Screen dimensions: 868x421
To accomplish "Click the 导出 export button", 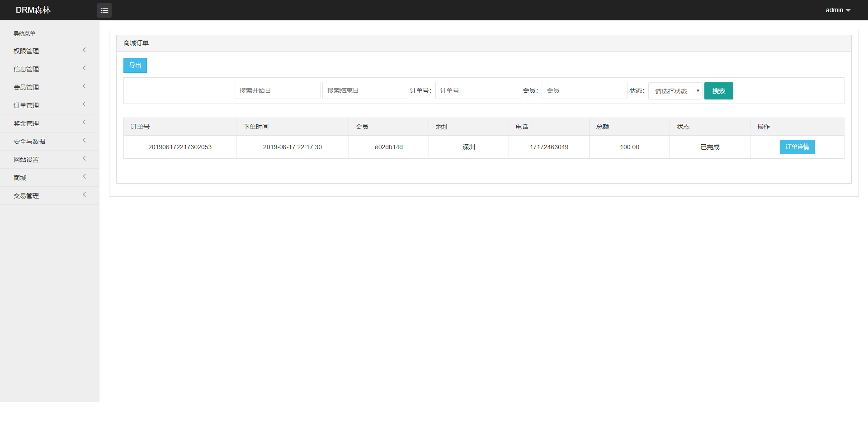I will click(135, 66).
